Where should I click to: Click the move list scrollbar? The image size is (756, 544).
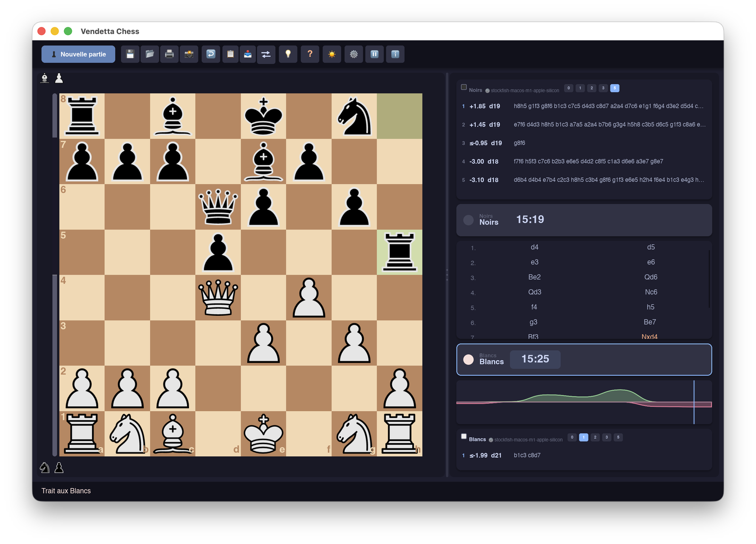tap(709, 279)
